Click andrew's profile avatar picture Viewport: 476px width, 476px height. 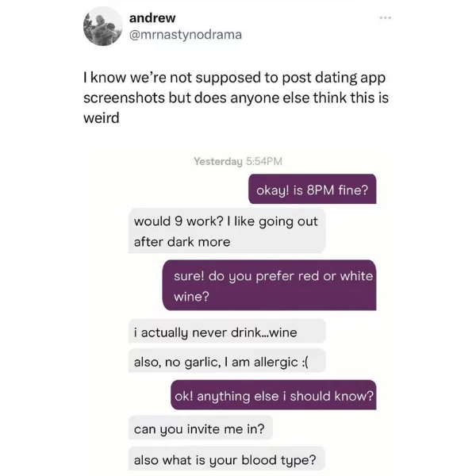tap(102, 26)
